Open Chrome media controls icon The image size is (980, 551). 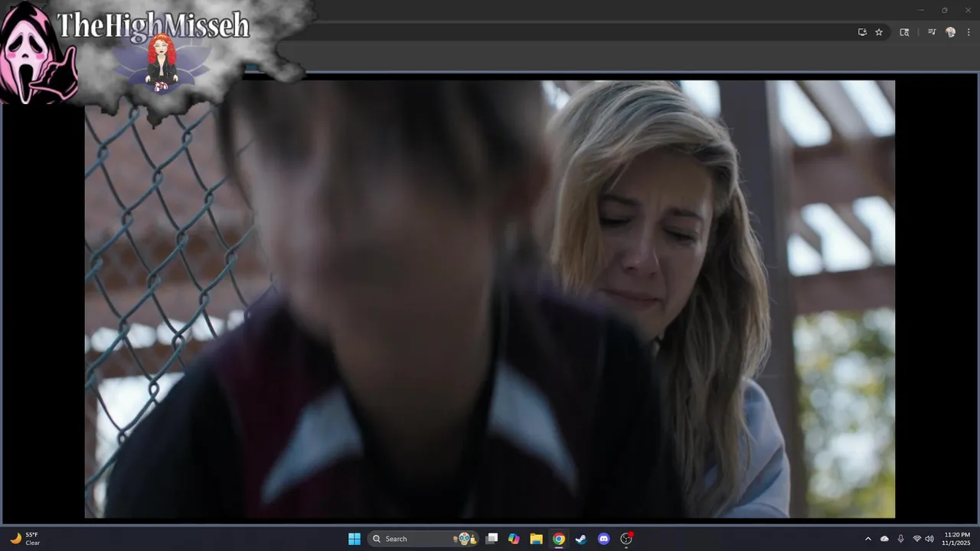(x=932, y=32)
